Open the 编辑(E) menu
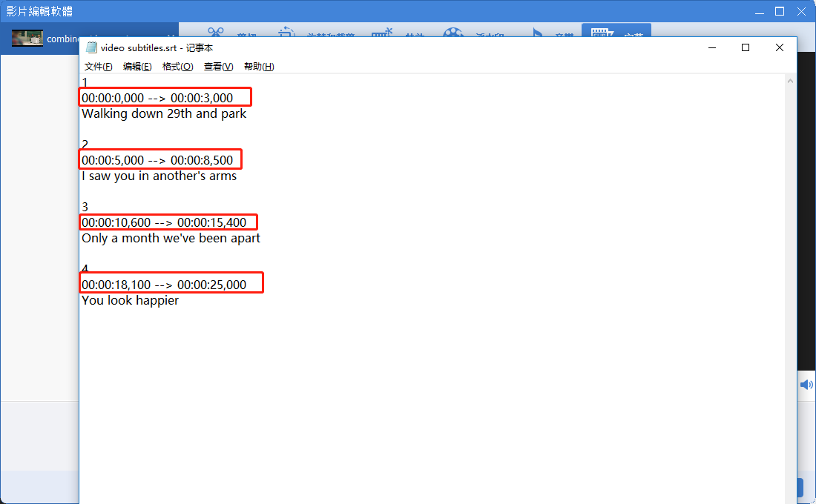Viewport: 816px width, 504px height. tap(137, 67)
